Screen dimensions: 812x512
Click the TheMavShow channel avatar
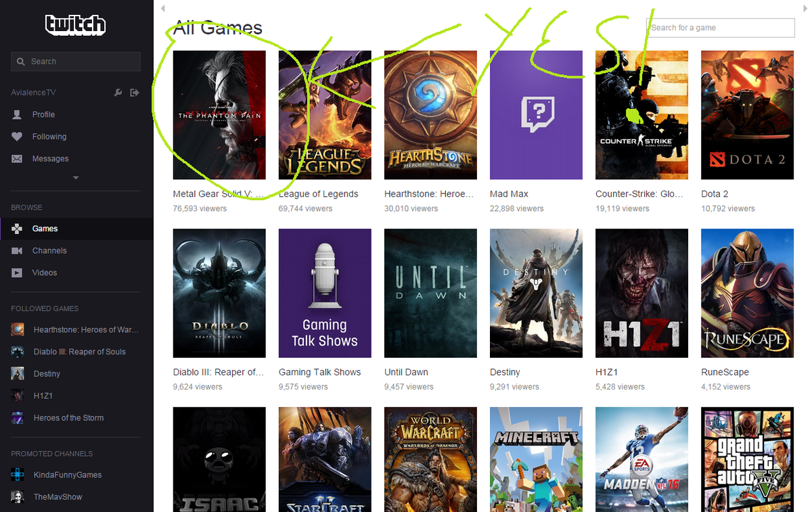point(18,497)
